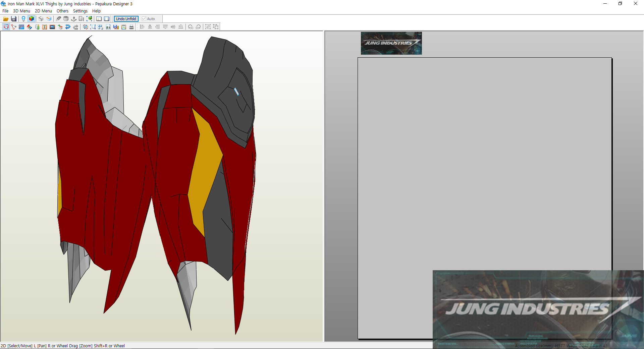
Task: Click the Jung Industries logo above the page
Action: pyautogui.click(x=391, y=43)
